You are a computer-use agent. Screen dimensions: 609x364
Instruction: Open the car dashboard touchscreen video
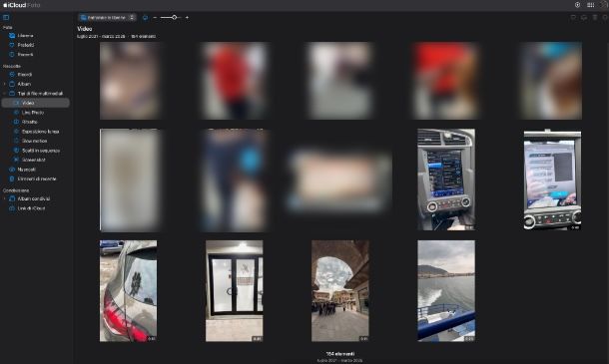446,180
